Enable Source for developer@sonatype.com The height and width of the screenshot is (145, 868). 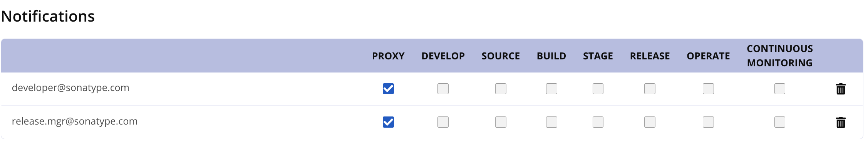pyautogui.click(x=501, y=89)
